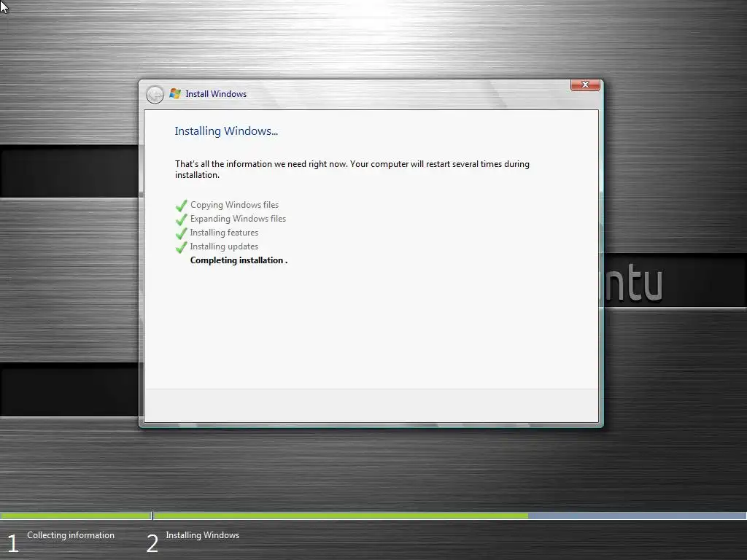Screen dimensions: 747x560
Task: Click the green checkmark beside Copying Windows files
Action: tap(181, 206)
